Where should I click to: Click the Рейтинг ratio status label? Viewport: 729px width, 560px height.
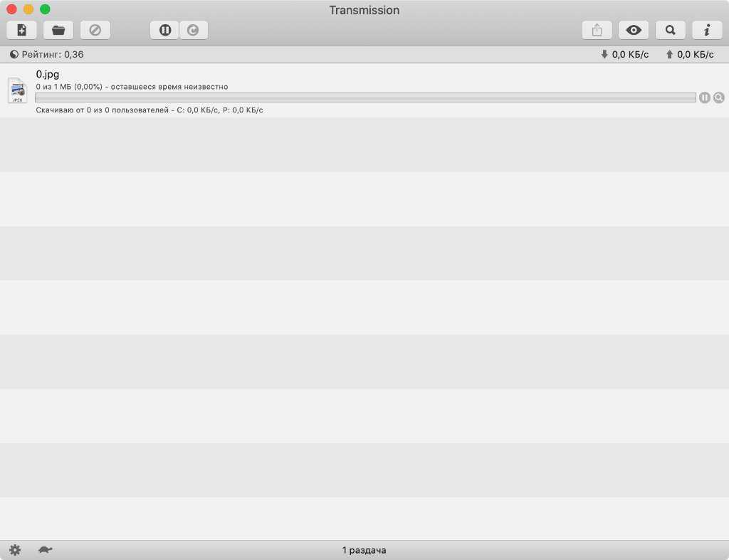pos(47,54)
